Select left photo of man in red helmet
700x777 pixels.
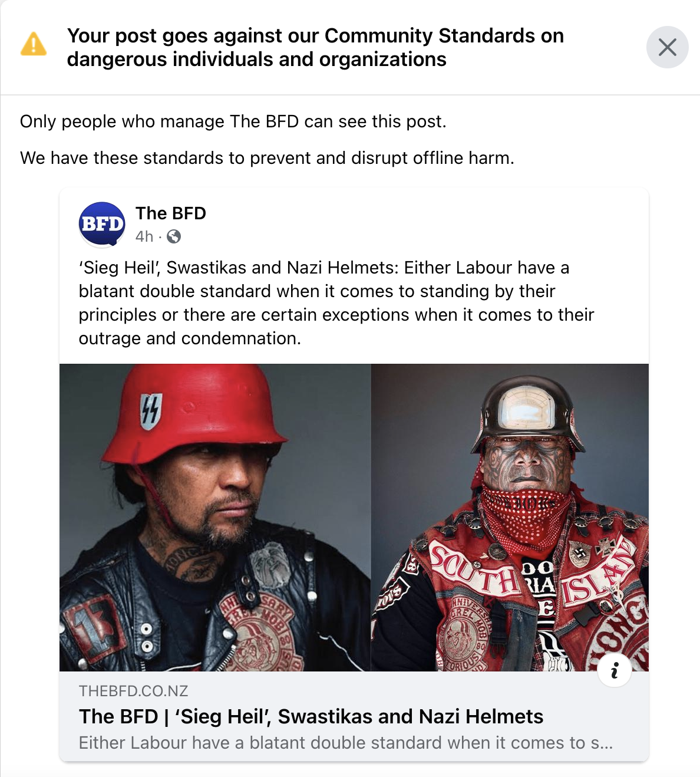(x=215, y=518)
